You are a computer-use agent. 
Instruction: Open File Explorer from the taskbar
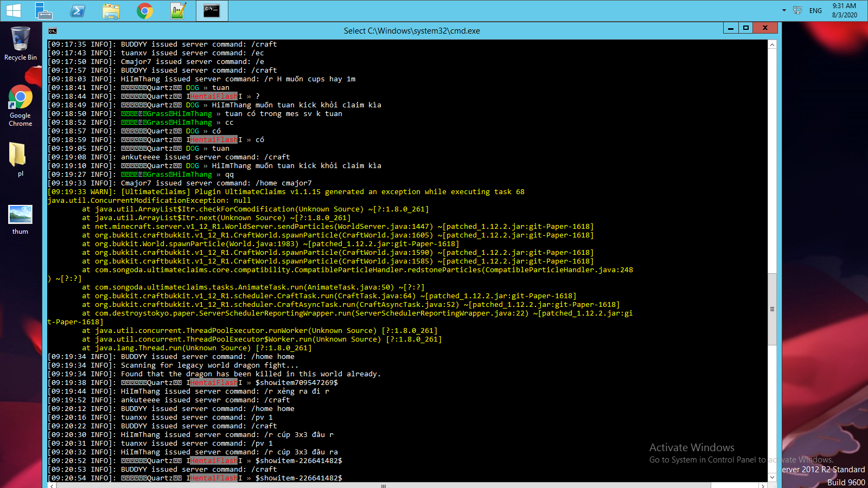coord(111,10)
